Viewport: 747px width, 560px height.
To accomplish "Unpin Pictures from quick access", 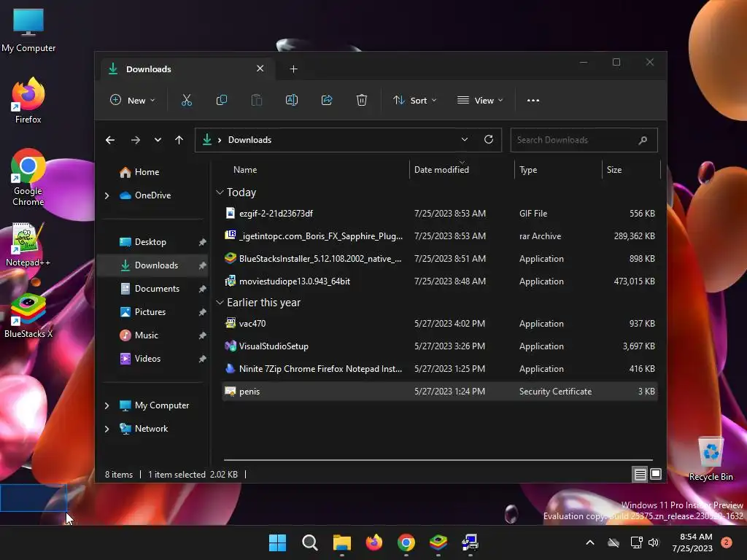I will pyautogui.click(x=203, y=312).
